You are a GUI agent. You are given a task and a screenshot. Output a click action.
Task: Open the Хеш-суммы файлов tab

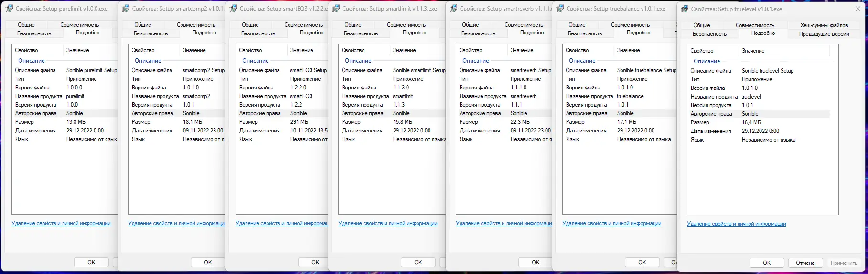pyautogui.click(x=824, y=25)
